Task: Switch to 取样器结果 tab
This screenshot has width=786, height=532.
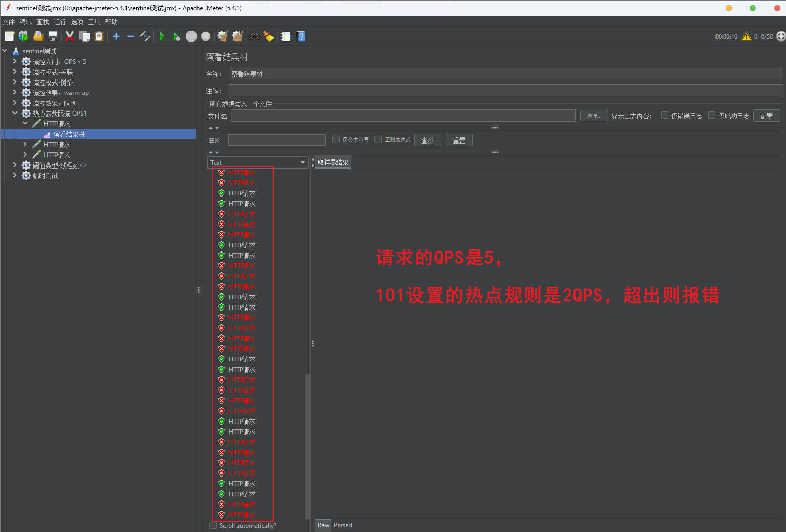Action: click(x=333, y=162)
